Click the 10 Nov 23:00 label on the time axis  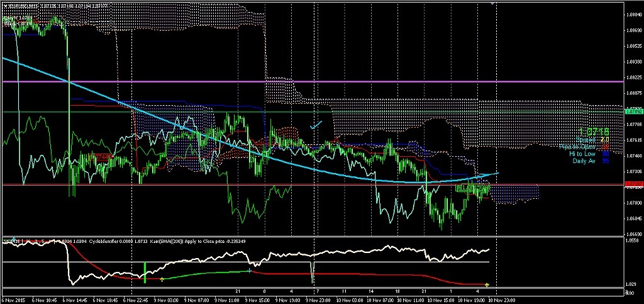pos(502,300)
